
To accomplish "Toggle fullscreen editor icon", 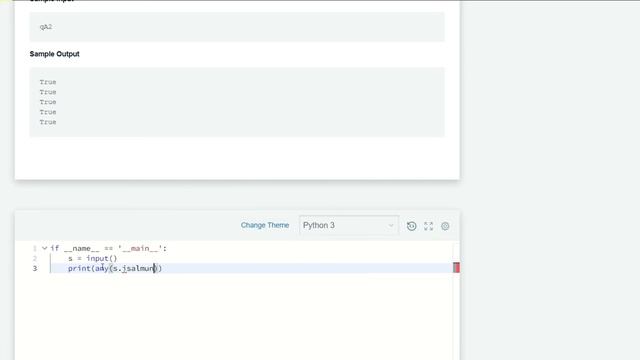I will pos(428,226).
